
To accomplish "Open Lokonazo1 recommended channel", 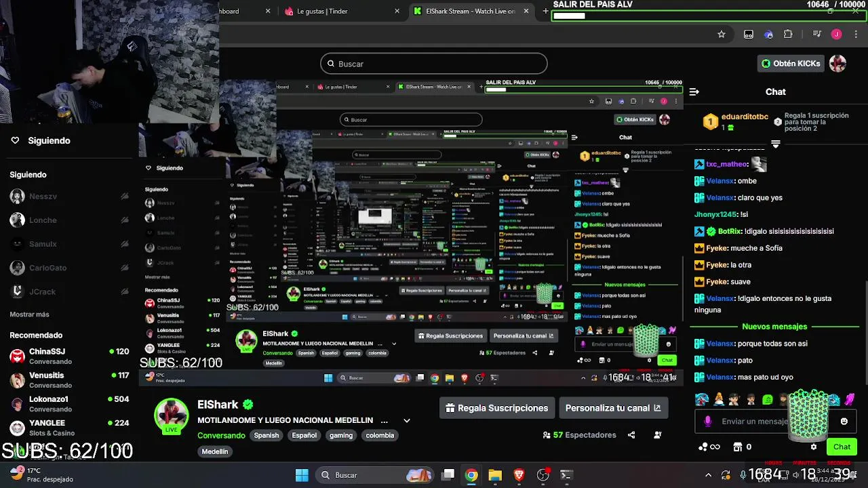I will coord(69,404).
